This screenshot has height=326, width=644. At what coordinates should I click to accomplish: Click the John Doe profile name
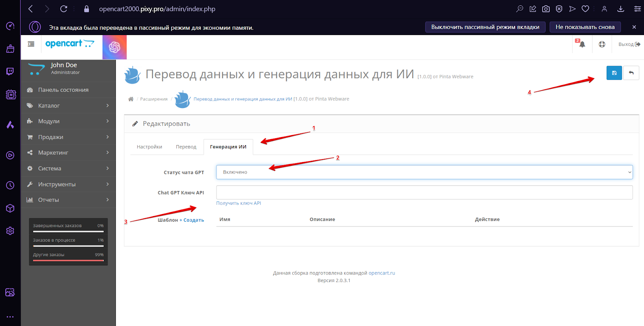point(64,65)
